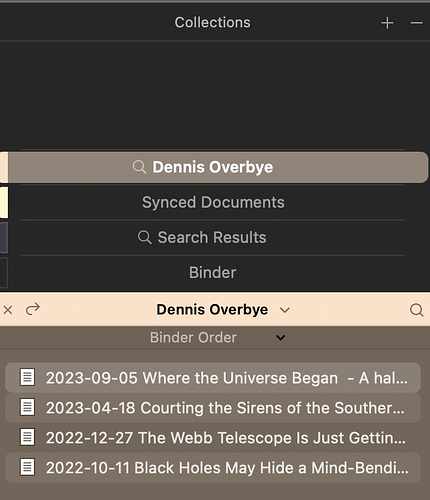Select 2022-10-11 Black Holes May Hide document
430x500 pixels.
213,468
